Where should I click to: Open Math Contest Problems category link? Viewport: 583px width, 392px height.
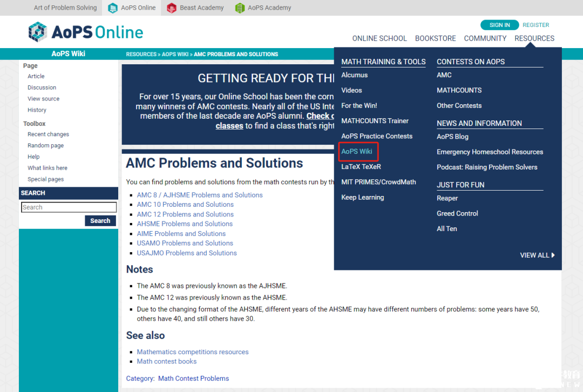[x=193, y=379]
